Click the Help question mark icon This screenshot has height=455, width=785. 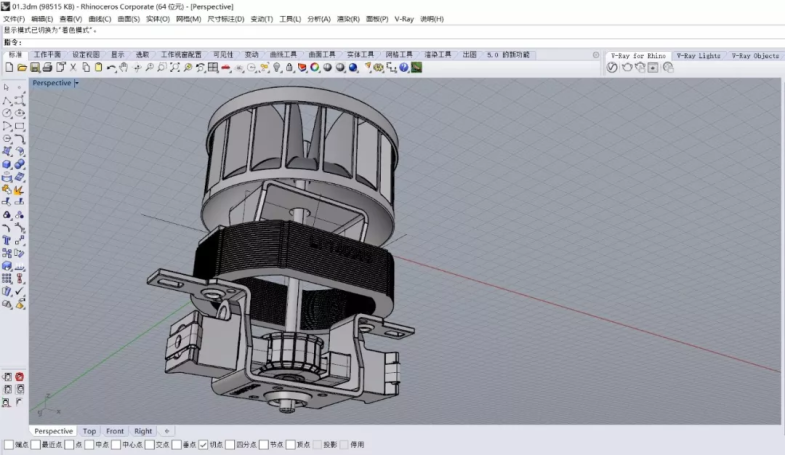pos(404,68)
